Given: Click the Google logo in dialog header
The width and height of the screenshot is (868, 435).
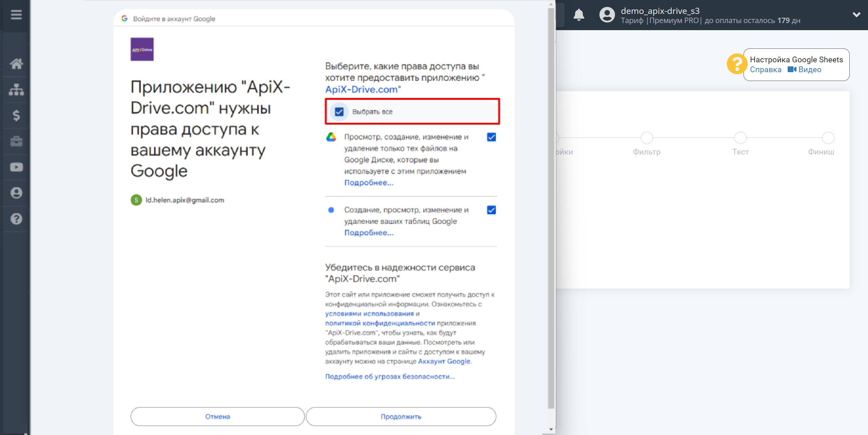Looking at the screenshot, I should coord(124,19).
